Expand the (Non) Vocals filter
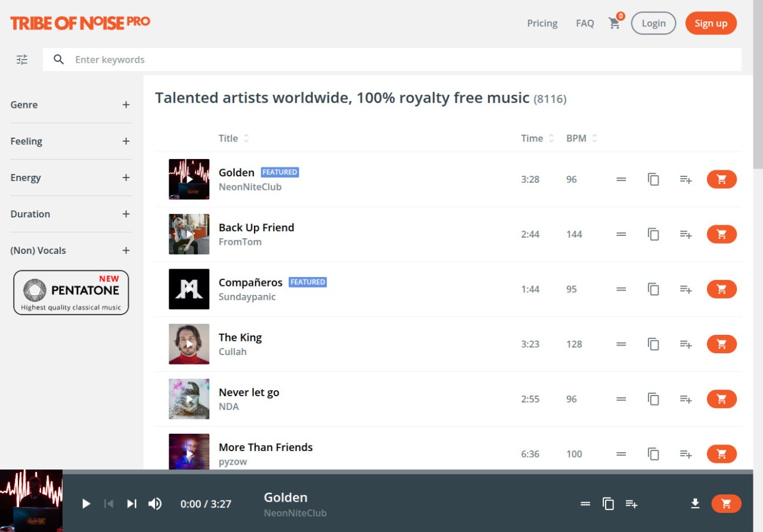 click(126, 251)
